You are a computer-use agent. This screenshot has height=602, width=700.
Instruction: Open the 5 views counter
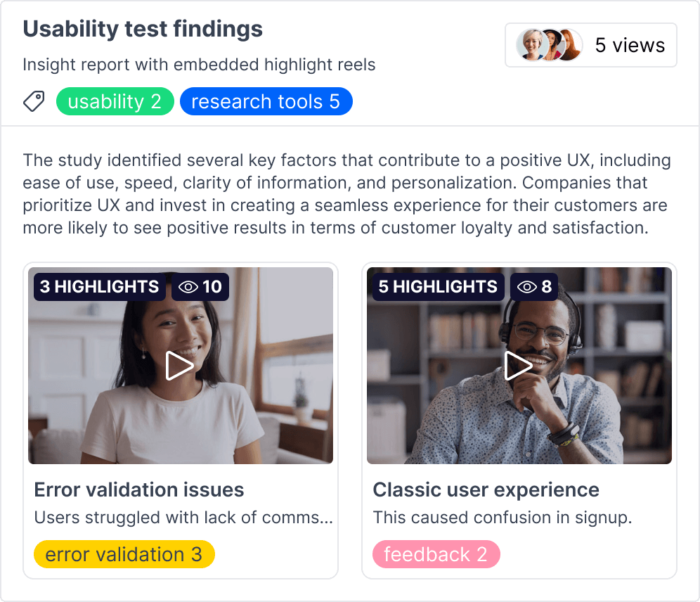(x=630, y=45)
